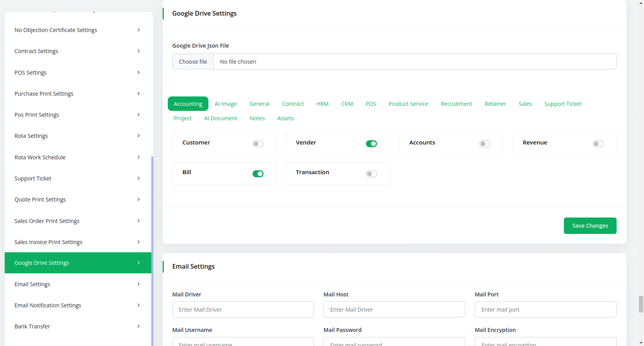
Task: Click Choose file for Google Drive Json
Action: [x=193, y=62]
